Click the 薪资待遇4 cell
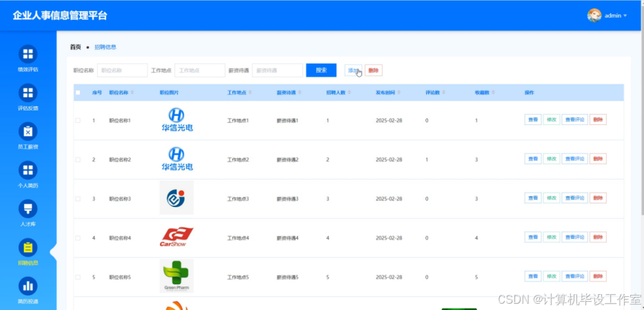 click(x=288, y=238)
